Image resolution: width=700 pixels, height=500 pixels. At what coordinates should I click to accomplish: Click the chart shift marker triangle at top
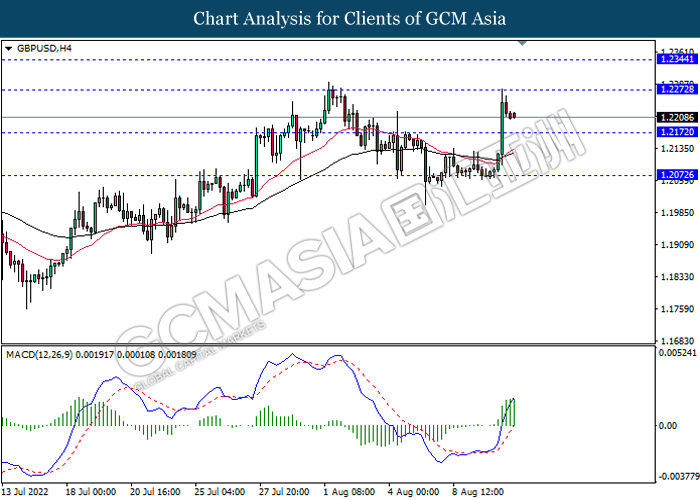click(x=522, y=43)
